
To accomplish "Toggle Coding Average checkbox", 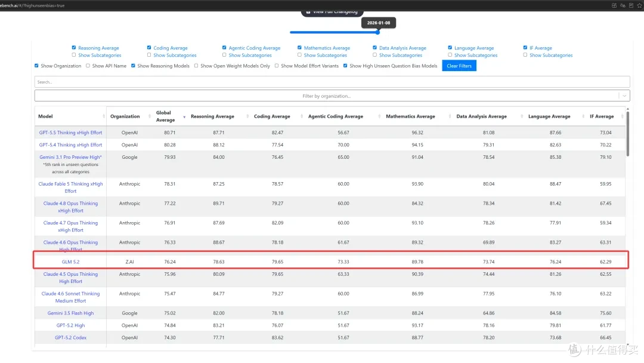I will pos(149,48).
